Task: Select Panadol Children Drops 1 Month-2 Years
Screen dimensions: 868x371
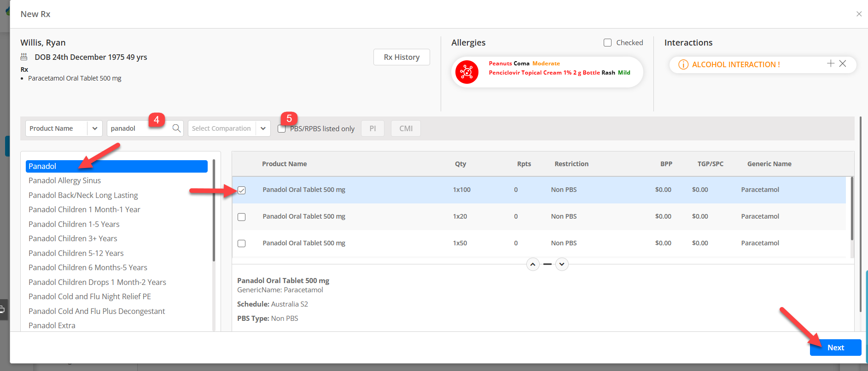Action: (x=97, y=282)
